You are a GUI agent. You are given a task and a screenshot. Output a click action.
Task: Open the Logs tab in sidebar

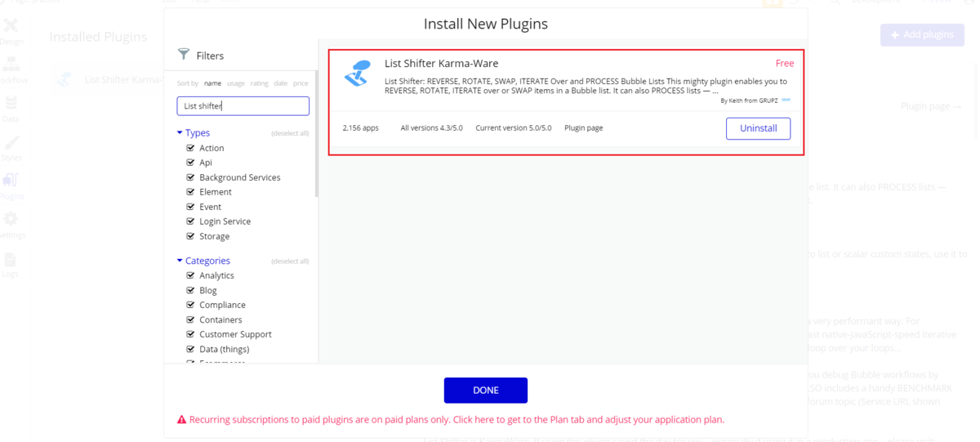[10, 264]
